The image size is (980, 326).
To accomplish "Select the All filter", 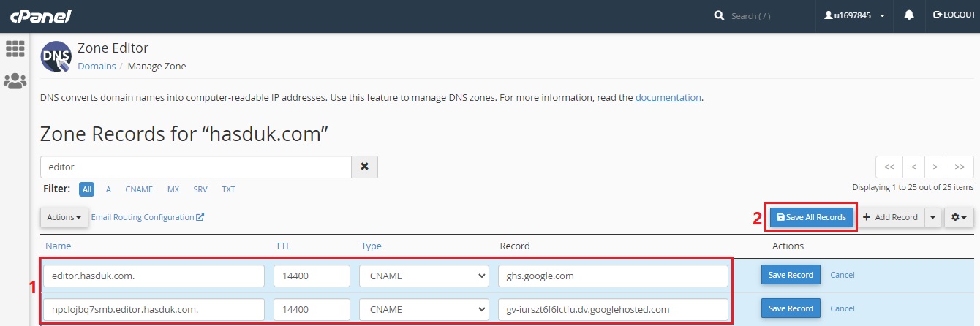I will [x=87, y=189].
